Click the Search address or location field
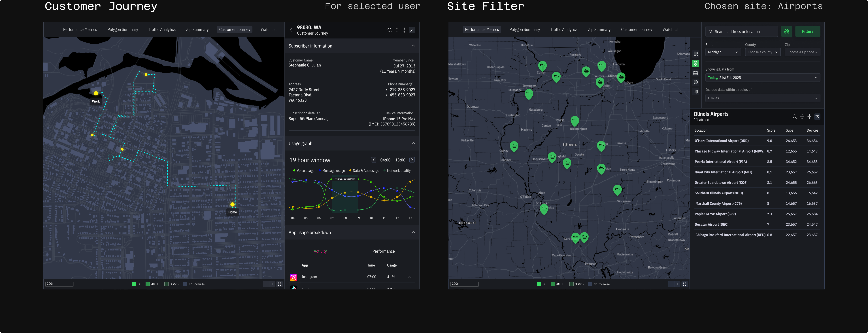Screen dimensions: 868x333 click(x=741, y=32)
